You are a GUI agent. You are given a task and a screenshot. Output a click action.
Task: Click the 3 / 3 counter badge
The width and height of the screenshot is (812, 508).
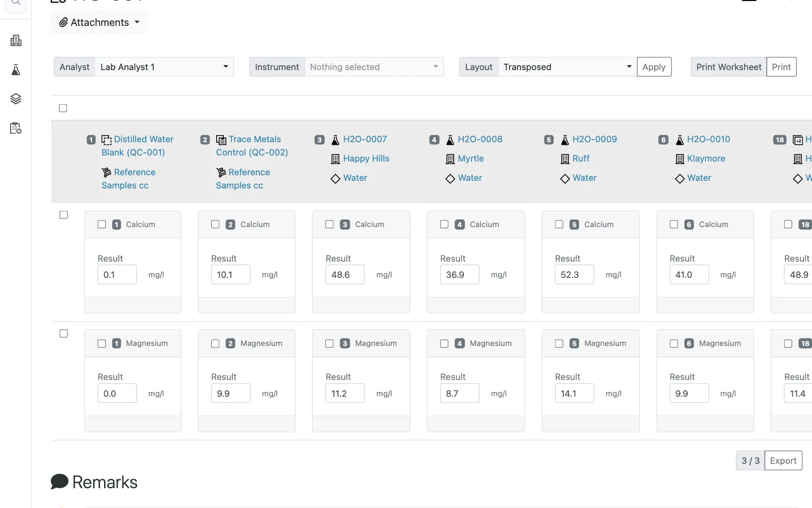[x=750, y=460]
